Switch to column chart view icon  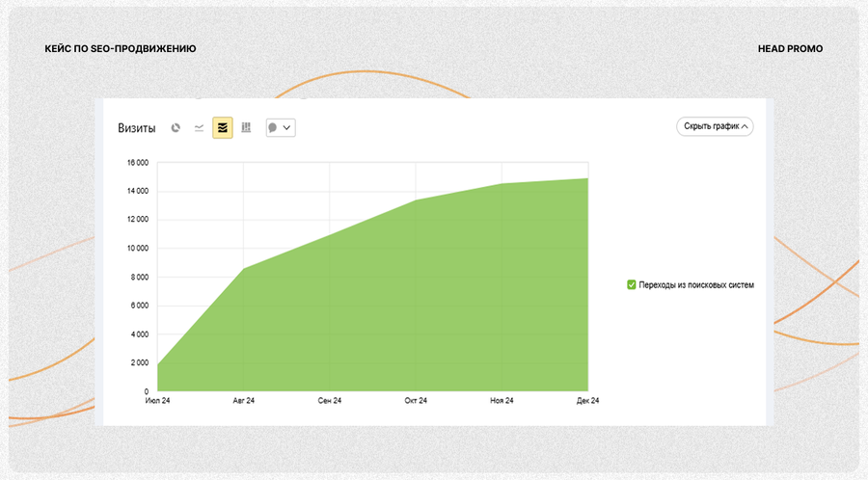[246, 128]
